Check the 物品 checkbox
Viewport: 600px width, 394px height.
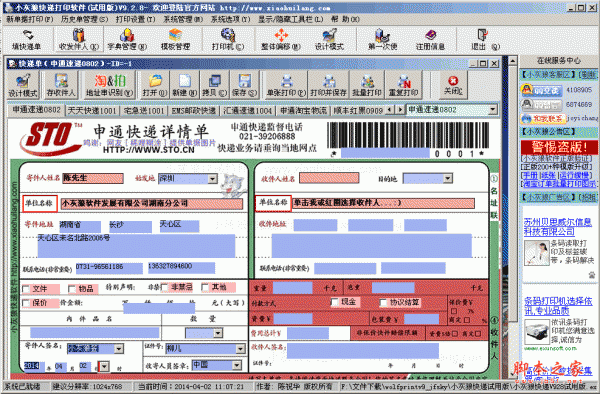click(72, 288)
